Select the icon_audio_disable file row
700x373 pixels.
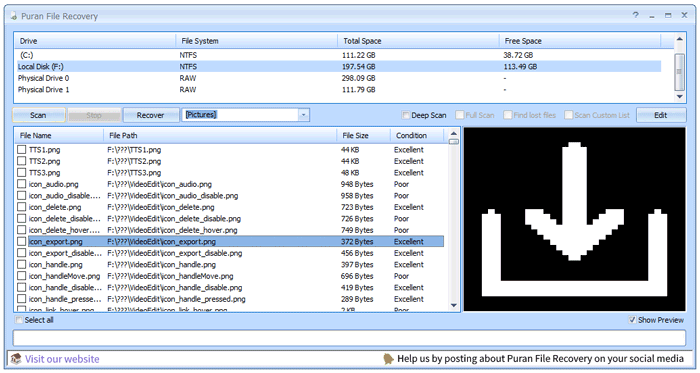coord(230,195)
